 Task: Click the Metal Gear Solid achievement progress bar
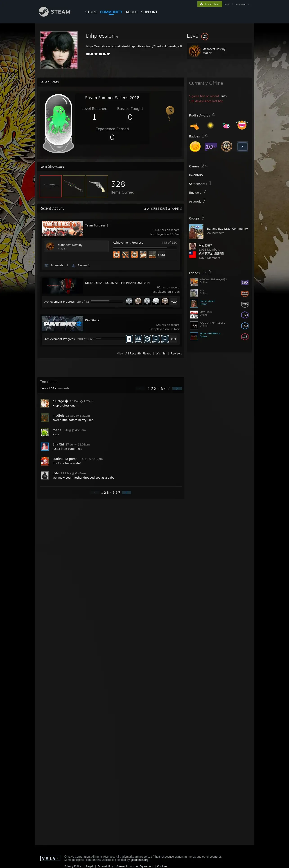click(107, 301)
